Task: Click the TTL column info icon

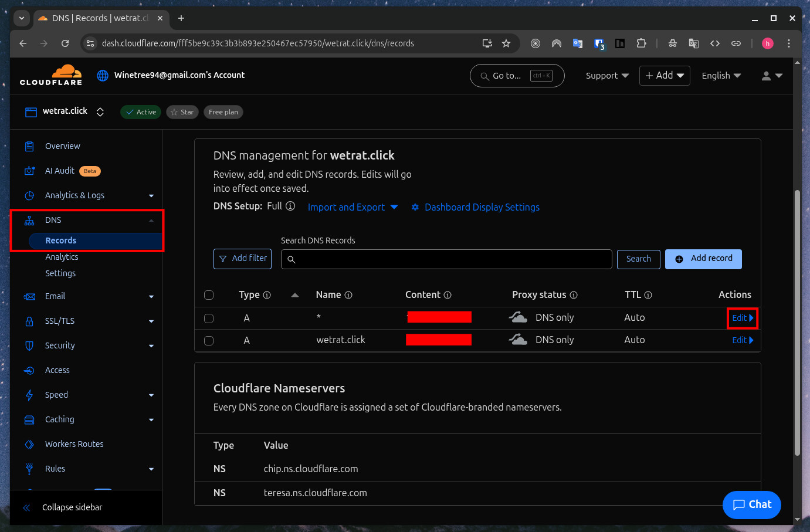Action: pos(648,295)
